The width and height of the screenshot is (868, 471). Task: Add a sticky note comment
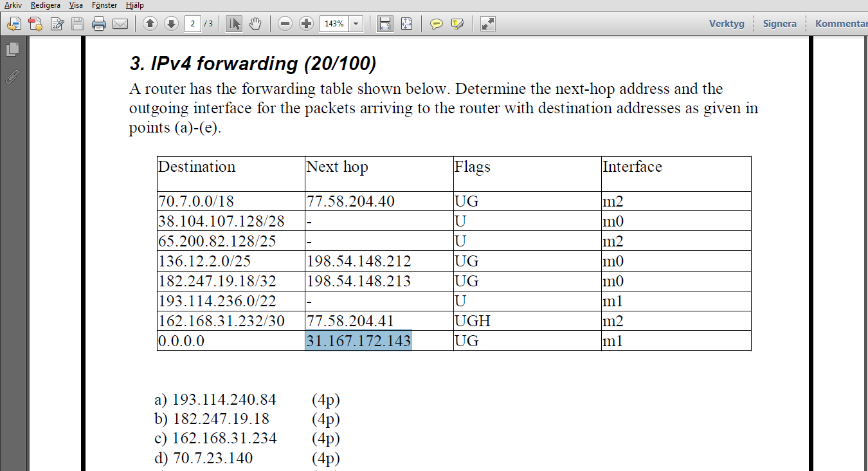437,24
